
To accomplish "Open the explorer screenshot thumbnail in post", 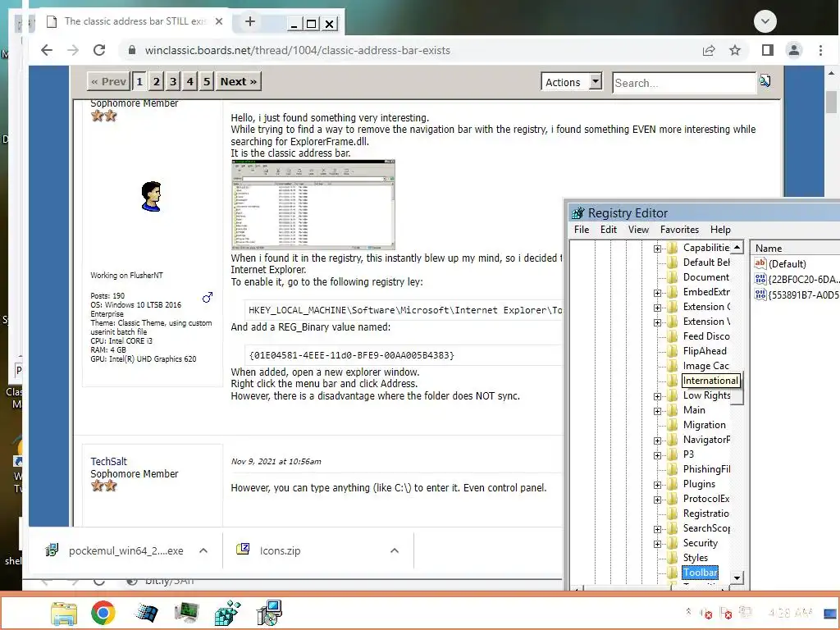I will pyautogui.click(x=313, y=204).
